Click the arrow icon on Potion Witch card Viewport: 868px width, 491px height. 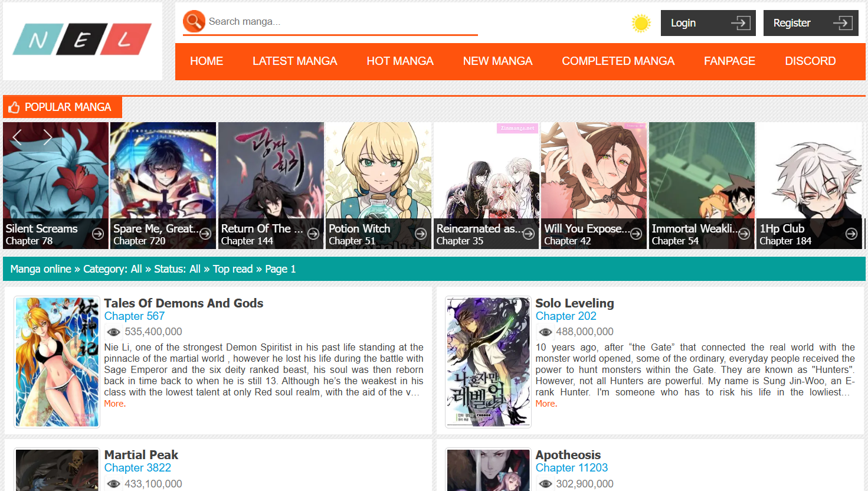tap(421, 234)
